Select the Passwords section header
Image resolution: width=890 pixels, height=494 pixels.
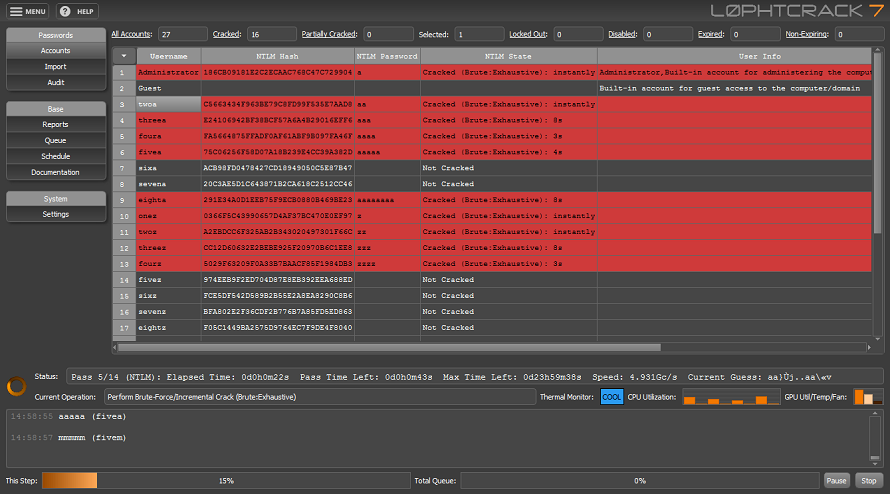coord(56,35)
